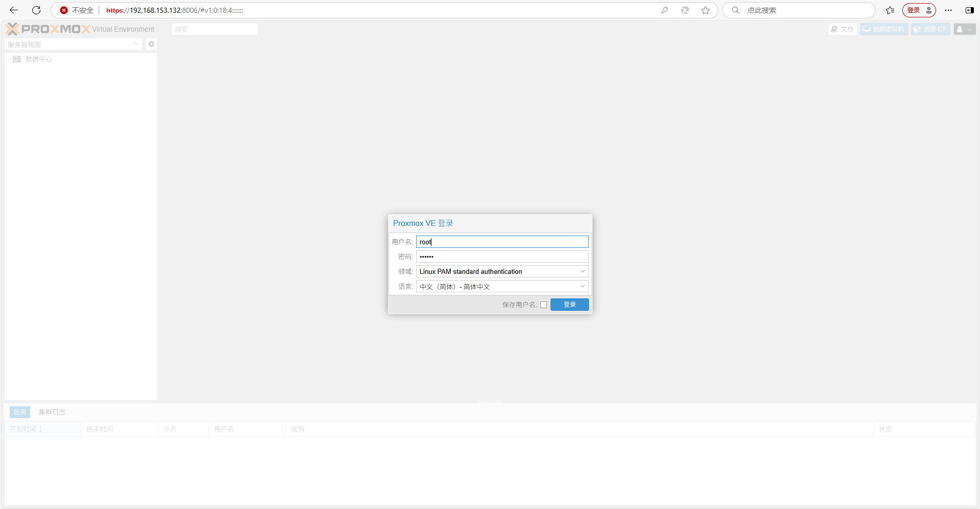Open the user account menu dropdown
This screenshot has width=980, height=509.
965,29
